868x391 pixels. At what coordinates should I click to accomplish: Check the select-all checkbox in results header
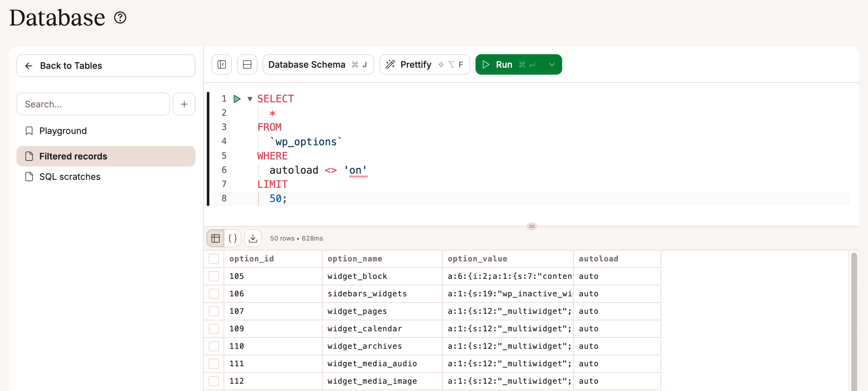click(214, 258)
